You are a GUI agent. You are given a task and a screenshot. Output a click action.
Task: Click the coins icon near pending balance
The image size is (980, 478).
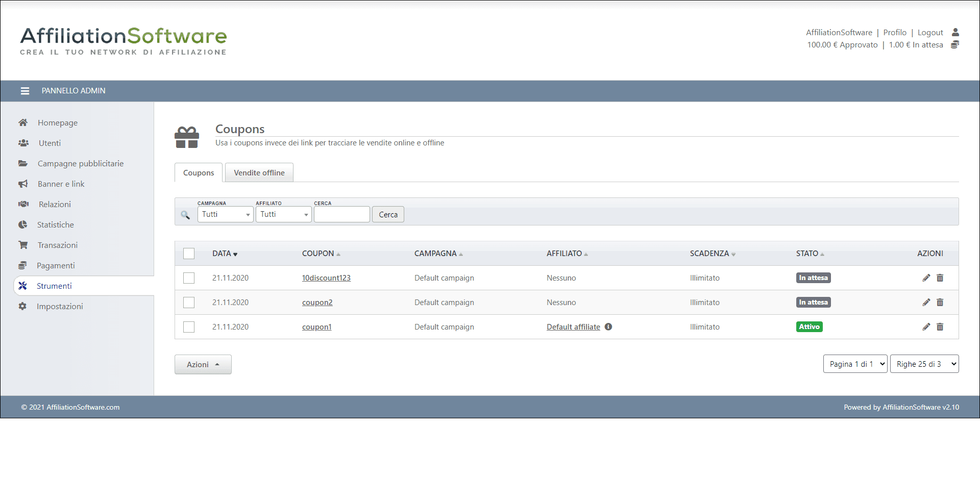[954, 45]
